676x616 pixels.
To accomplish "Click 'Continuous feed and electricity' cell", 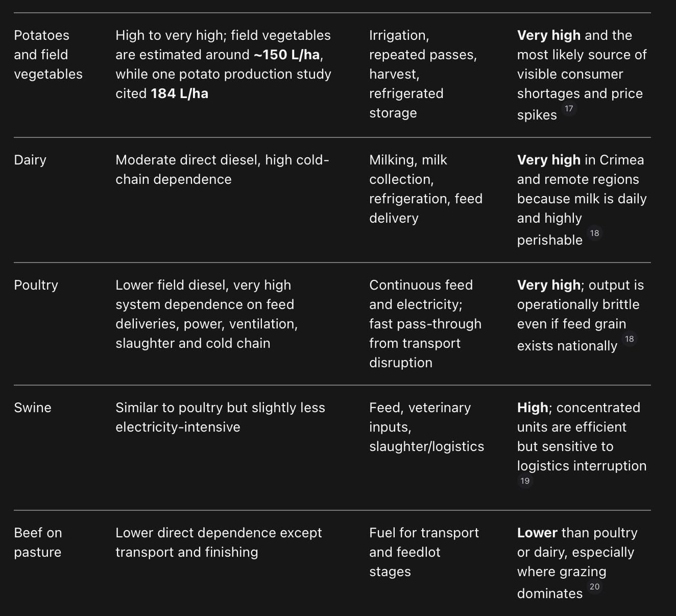I will 425,324.
